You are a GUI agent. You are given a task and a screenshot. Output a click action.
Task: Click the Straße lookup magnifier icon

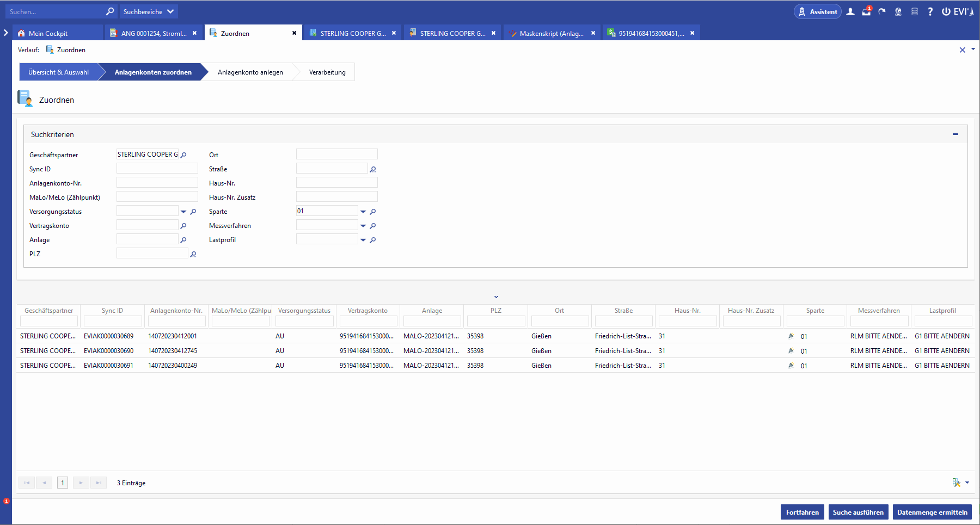(373, 169)
